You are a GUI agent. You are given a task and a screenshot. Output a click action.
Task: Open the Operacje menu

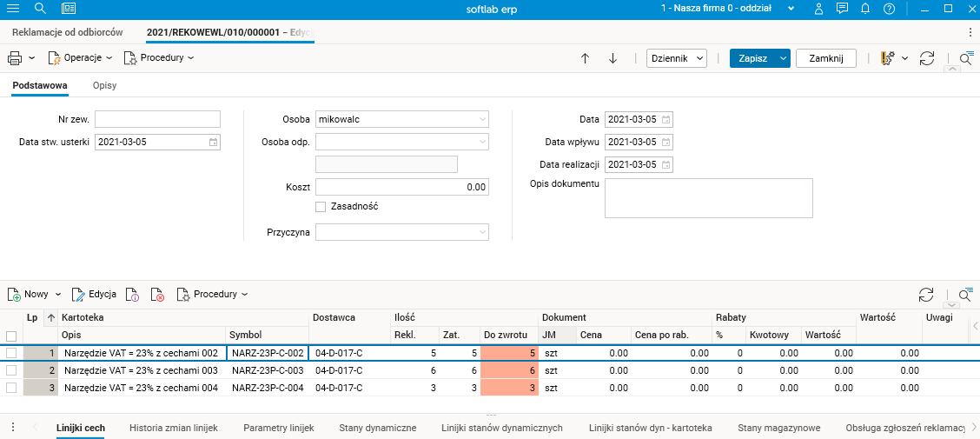pyautogui.click(x=80, y=58)
